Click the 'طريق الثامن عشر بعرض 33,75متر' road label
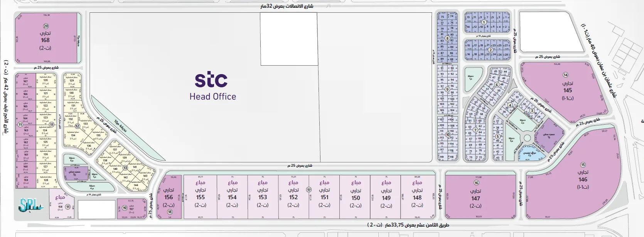 tap(408, 225)
